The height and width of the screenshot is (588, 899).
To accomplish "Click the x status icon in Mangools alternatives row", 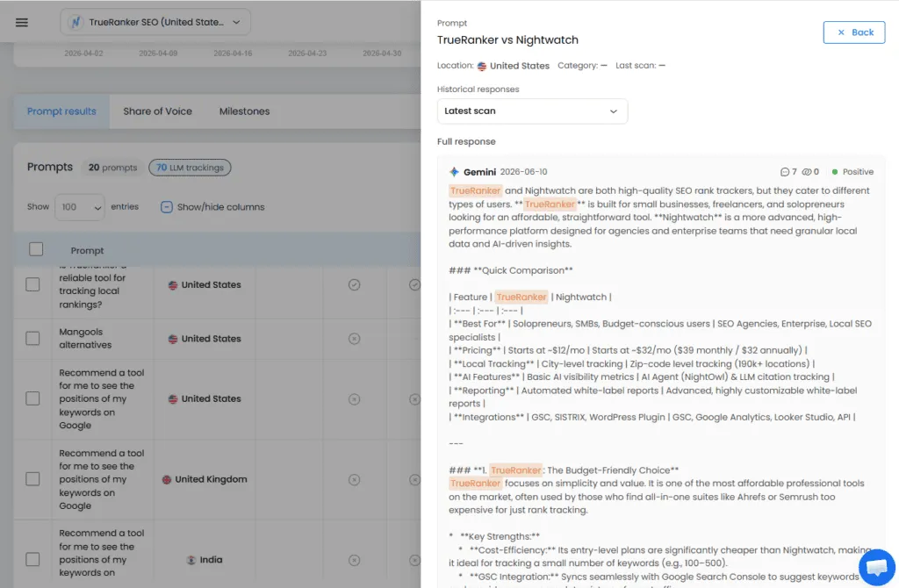I will [355, 339].
